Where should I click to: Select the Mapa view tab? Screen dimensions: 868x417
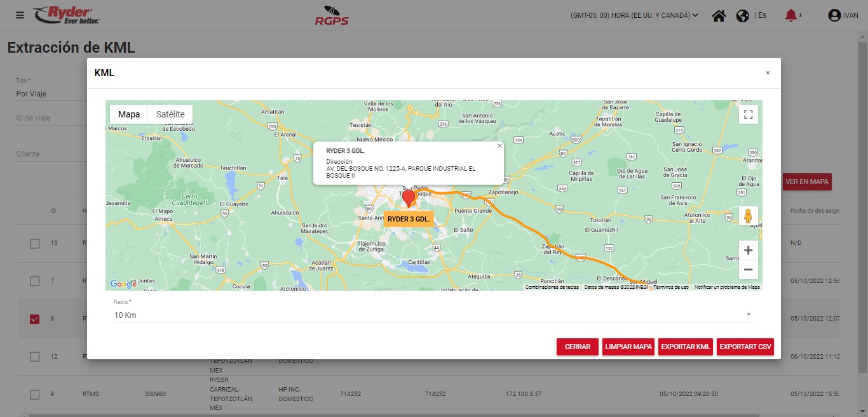pos(129,114)
